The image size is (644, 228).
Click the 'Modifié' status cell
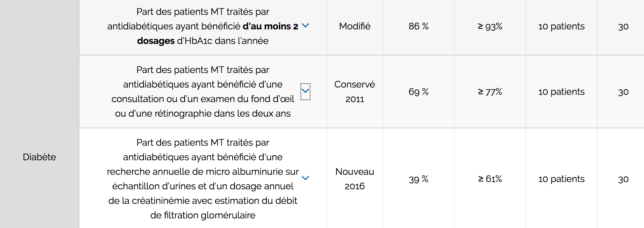(355, 26)
